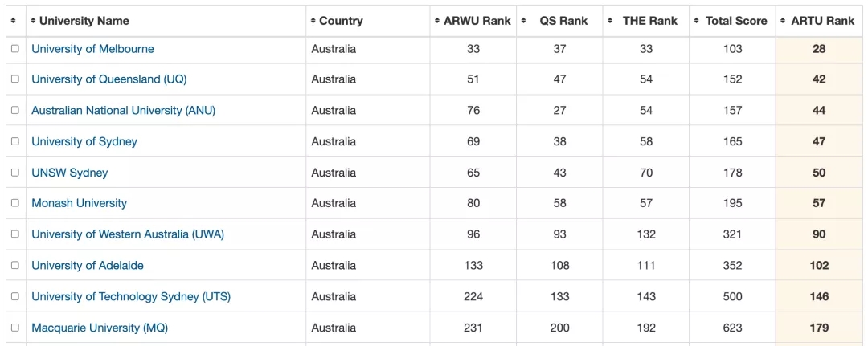This screenshot has height=346, width=868.
Task: Enable checkbox beside UNSW Sydney
Action: click(15, 173)
